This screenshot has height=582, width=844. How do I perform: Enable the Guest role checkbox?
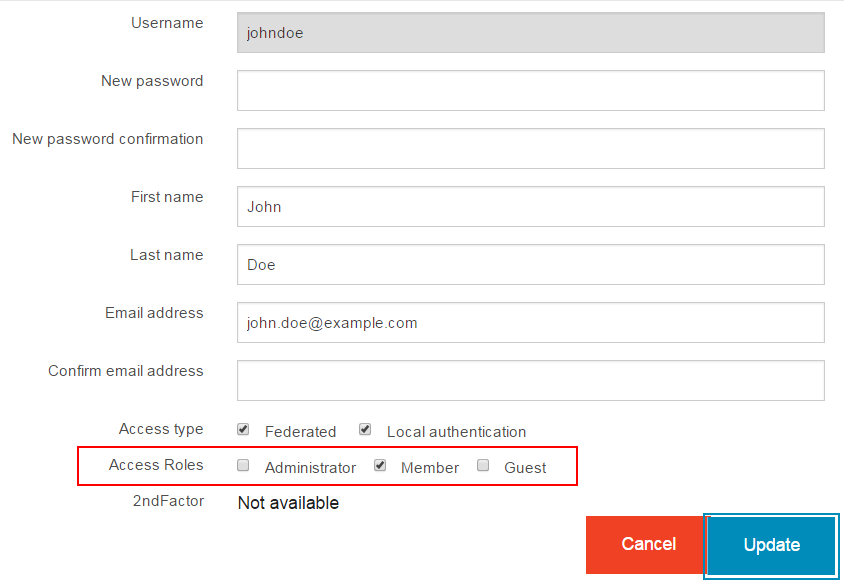pos(483,465)
